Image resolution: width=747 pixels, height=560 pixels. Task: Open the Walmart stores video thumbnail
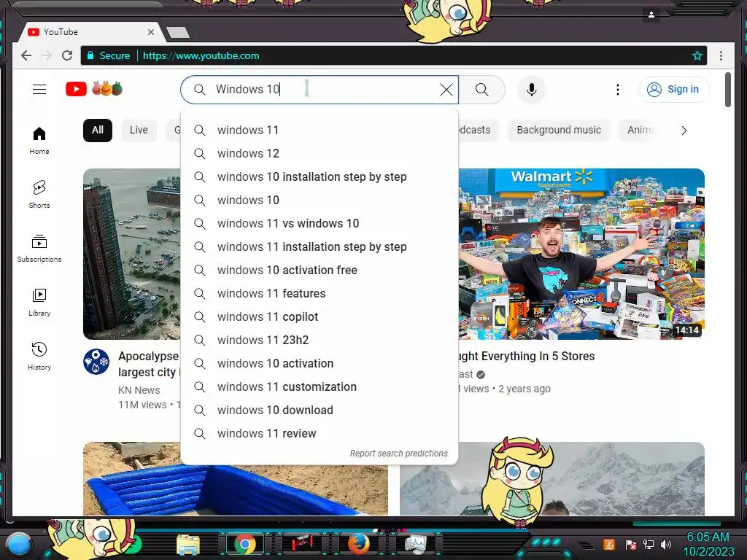(581, 254)
